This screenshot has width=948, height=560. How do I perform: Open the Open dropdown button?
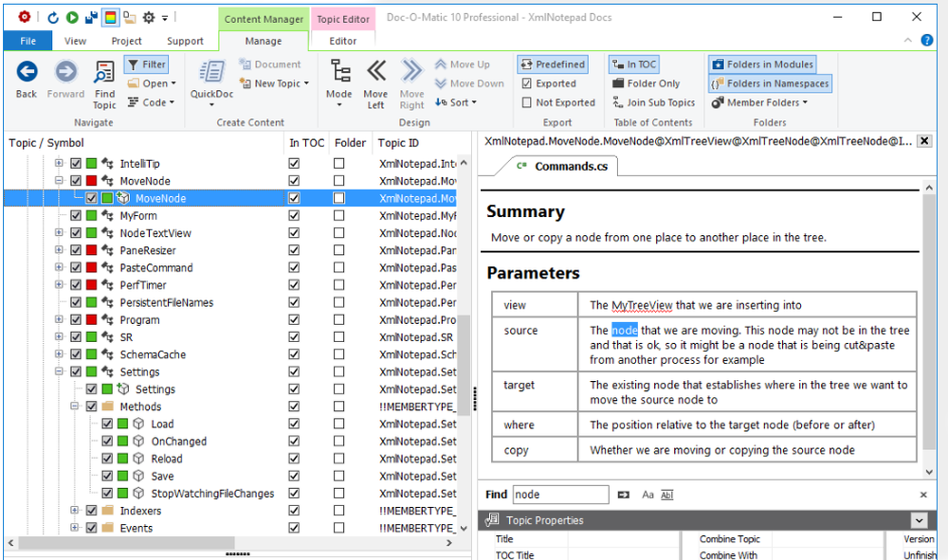tap(151, 83)
